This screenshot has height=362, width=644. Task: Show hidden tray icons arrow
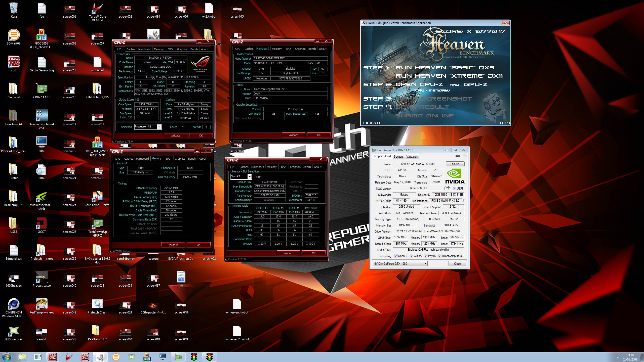[617, 357]
